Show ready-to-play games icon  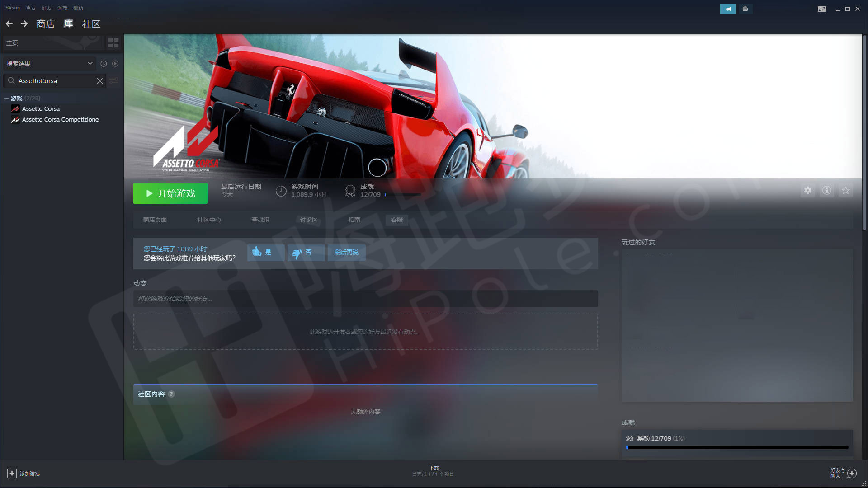click(x=115, y=64)
